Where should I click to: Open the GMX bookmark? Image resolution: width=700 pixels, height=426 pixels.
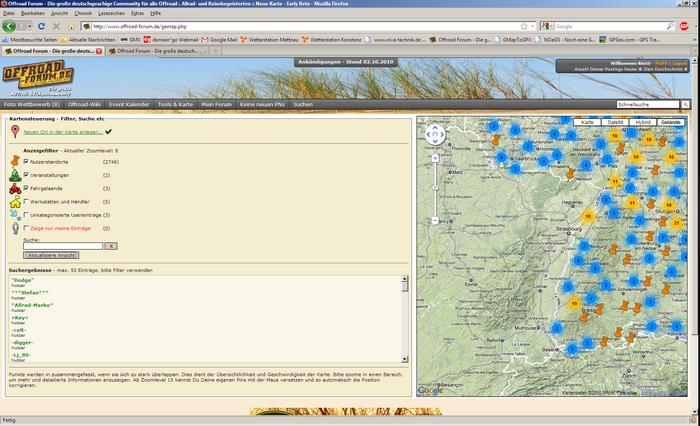tap(131, 40)
